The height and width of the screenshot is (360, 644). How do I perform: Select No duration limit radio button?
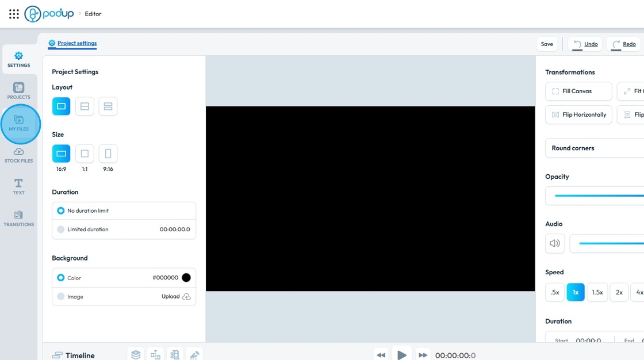point(61,210)
